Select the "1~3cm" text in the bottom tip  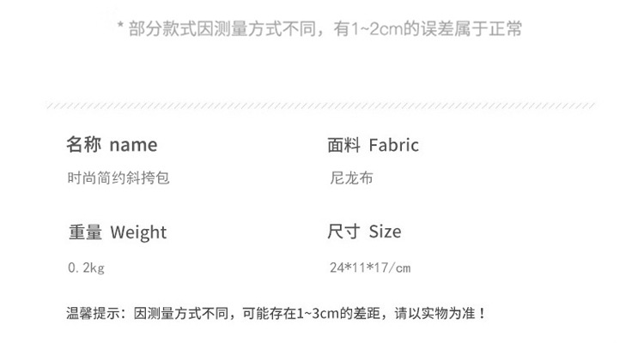pos(317,314)
